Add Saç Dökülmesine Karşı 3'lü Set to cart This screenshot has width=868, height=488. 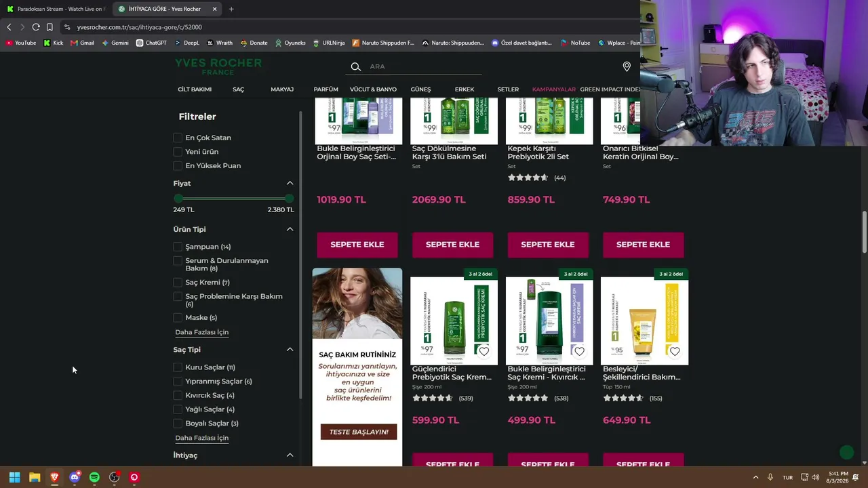[452, 245]
